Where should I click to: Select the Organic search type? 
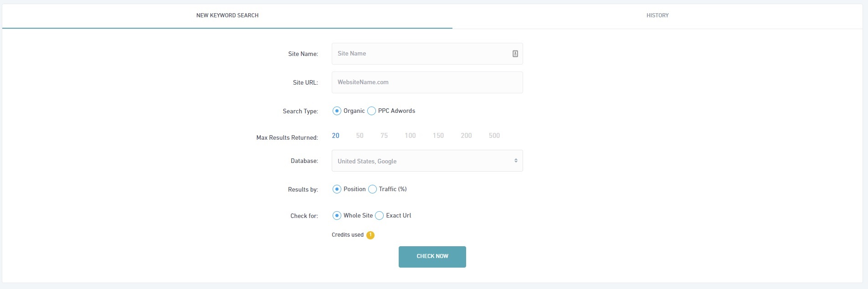click(x=337, y=111)
